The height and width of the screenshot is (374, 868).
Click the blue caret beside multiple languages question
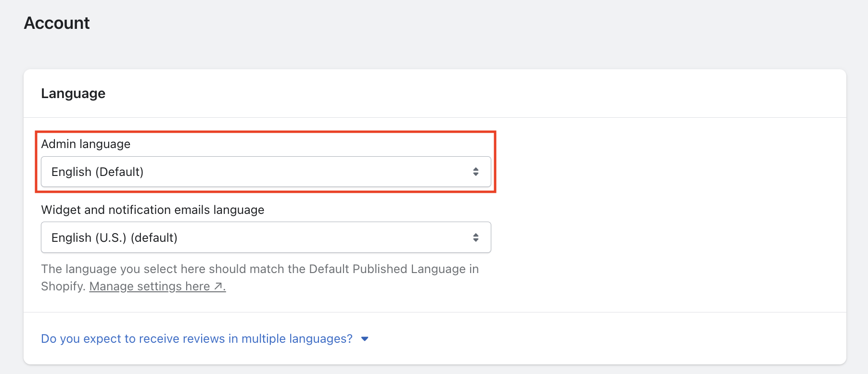[x=365, y=339]
